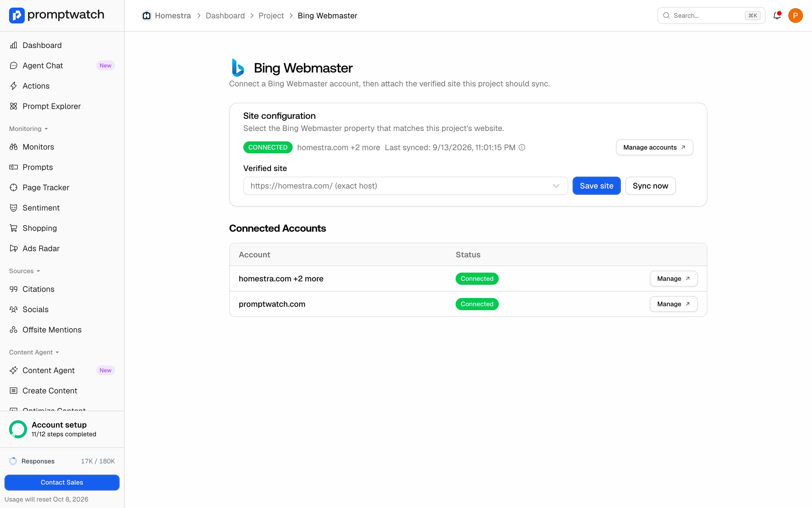Click the promptwatch logo icon

(x=17, y=16)
